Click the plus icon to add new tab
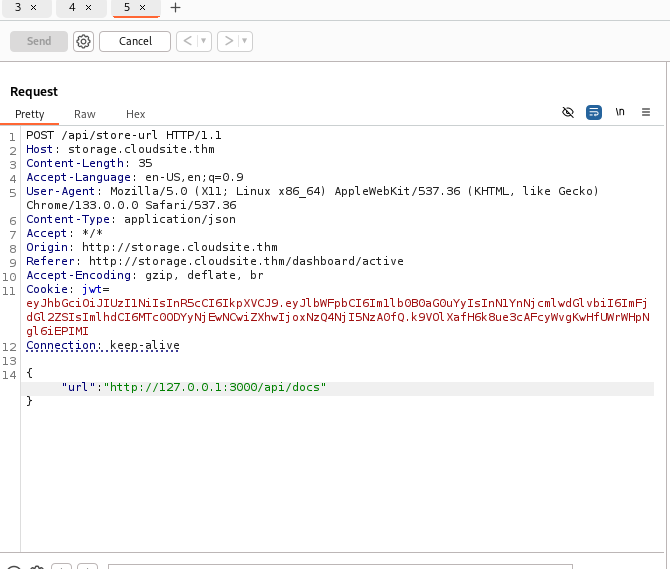670x569 pixels. point(176,8)
